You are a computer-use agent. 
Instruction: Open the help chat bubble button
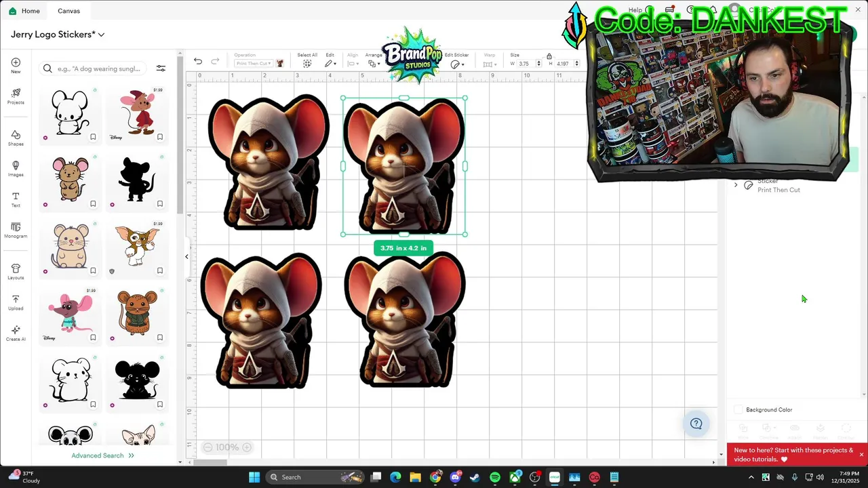point(696,424)
